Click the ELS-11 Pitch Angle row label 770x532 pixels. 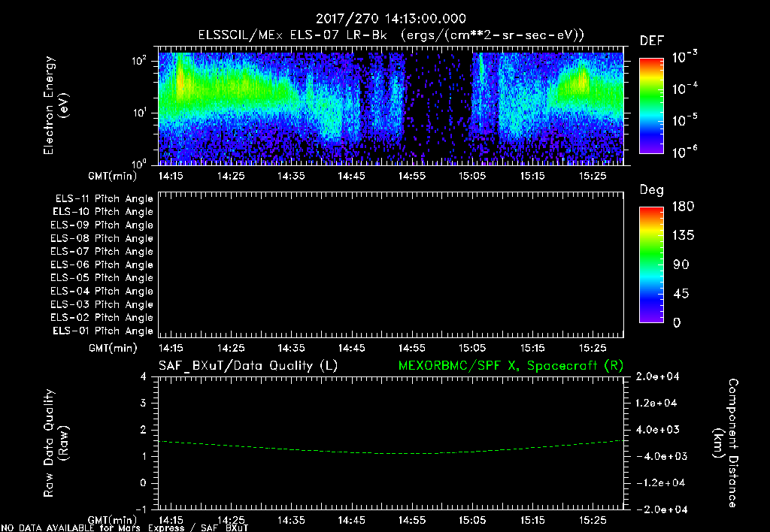104,199
